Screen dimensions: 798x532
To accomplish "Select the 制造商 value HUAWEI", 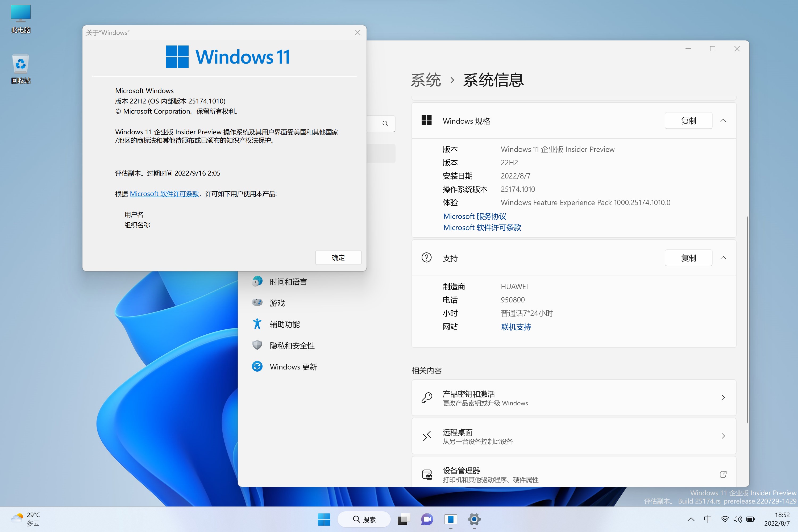I will [x=514, y=286].
